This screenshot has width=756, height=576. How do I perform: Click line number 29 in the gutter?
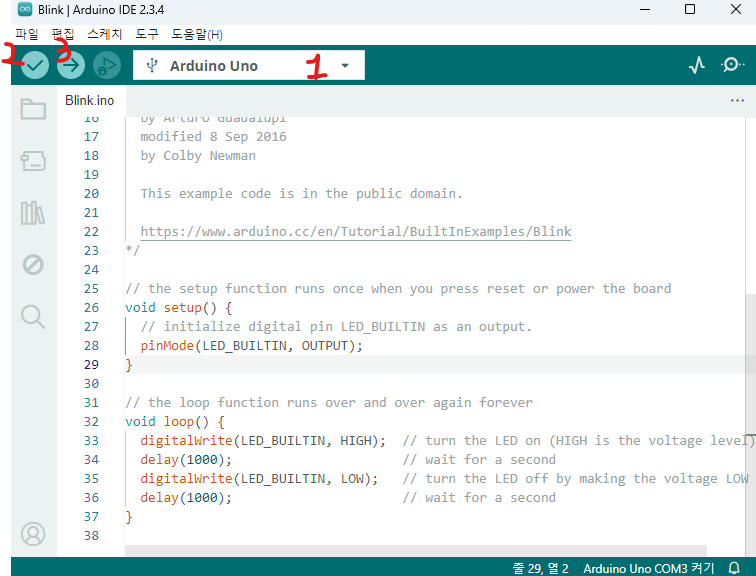(x=91, y=364)
